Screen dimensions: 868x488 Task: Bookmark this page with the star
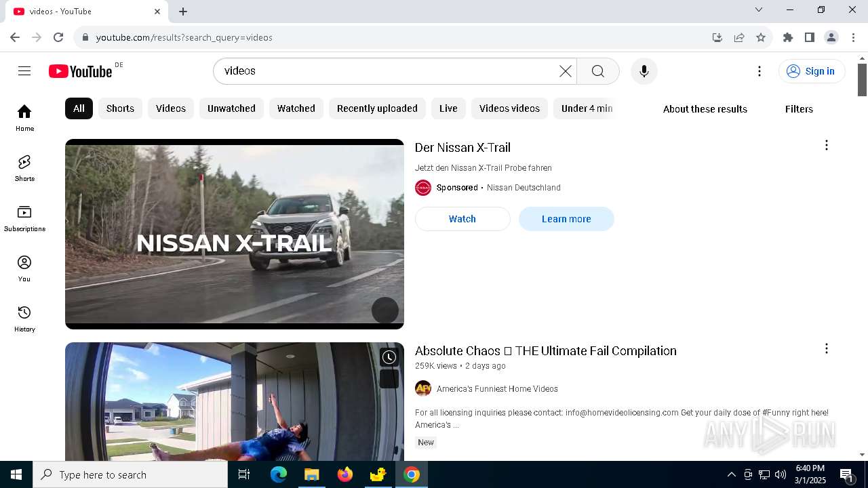(761, 37)
